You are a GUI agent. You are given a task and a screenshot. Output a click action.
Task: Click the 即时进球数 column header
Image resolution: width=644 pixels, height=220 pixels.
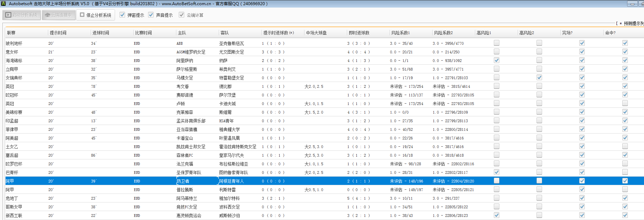coord(359,33)
